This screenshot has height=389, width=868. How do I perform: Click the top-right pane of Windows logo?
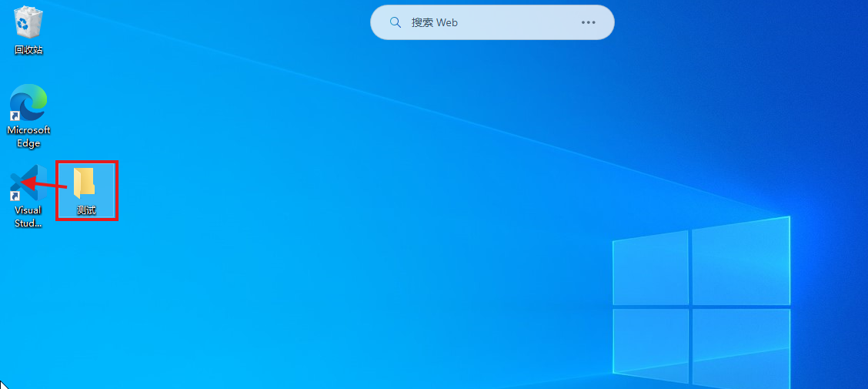[x=741, y=260]
